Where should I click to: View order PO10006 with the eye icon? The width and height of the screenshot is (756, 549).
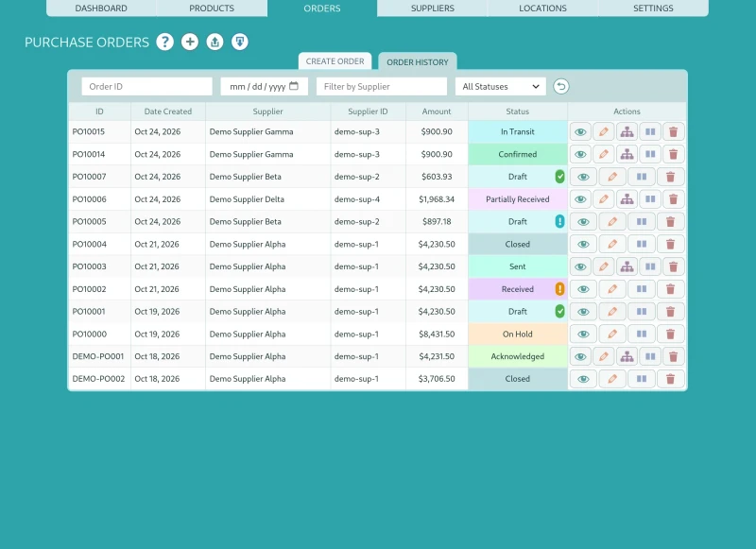click(x=580, y=199)
